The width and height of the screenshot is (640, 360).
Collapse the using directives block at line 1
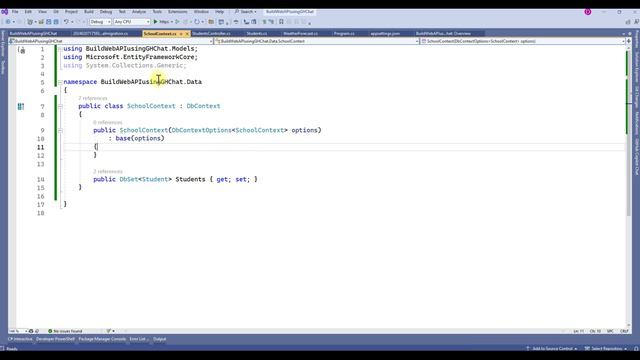pos(60,49)
